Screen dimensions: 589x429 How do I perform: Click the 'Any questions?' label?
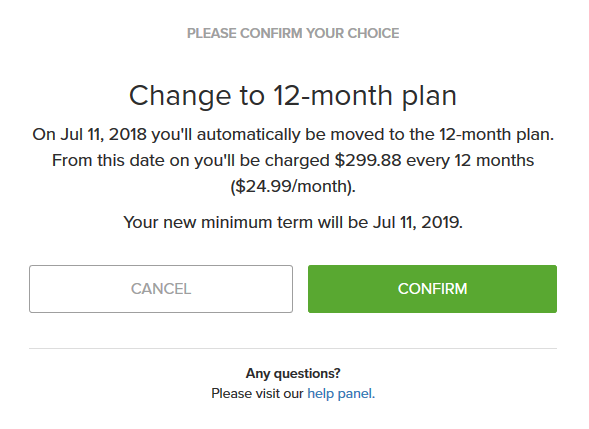[x=293, y=373]
